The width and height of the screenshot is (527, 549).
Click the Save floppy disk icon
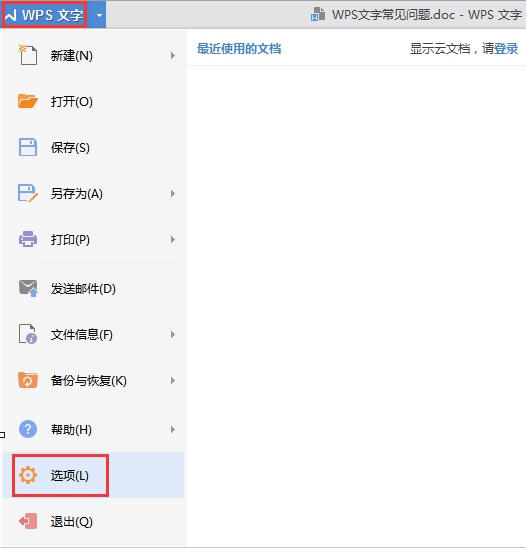pyautogui.click(x=28, y=147)
